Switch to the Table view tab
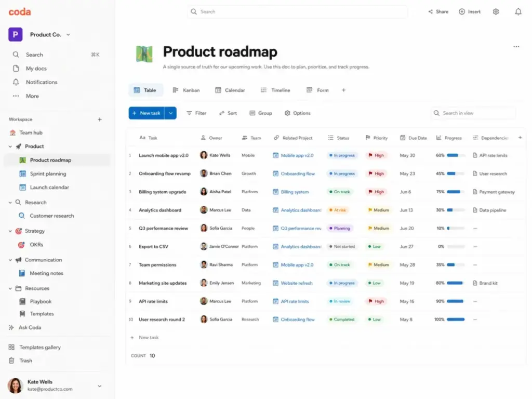Viewport: 532px width, 399px height. click(145, 90)
